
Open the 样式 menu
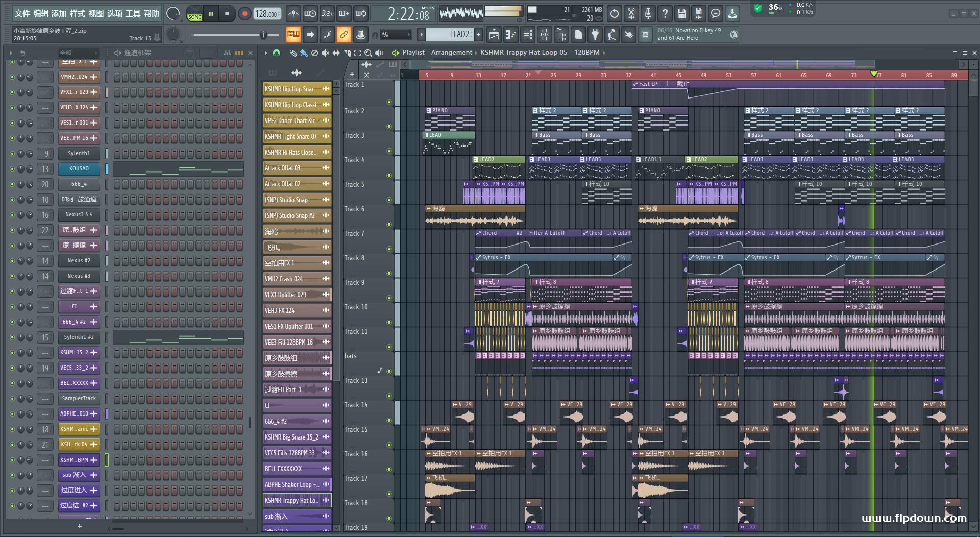[x=78, y=14]
